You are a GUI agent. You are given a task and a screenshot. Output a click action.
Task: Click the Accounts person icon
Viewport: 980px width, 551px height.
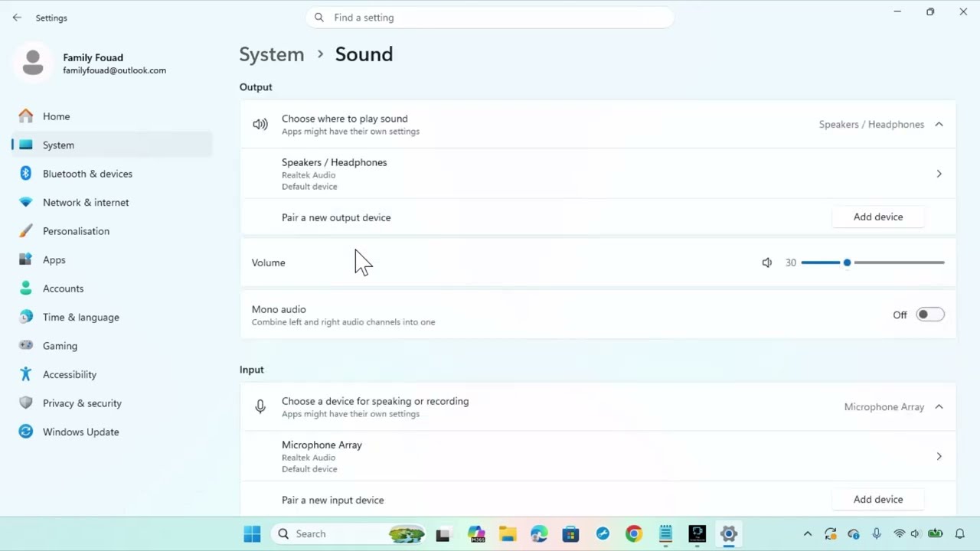coord(26,289)
